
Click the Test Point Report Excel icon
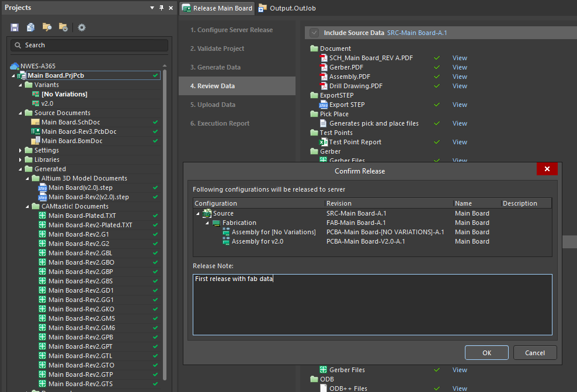point(324,142)
